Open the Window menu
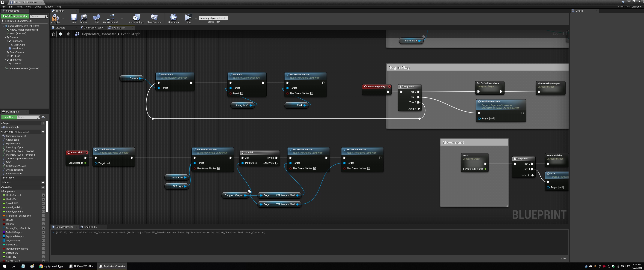 coord(49,7)
